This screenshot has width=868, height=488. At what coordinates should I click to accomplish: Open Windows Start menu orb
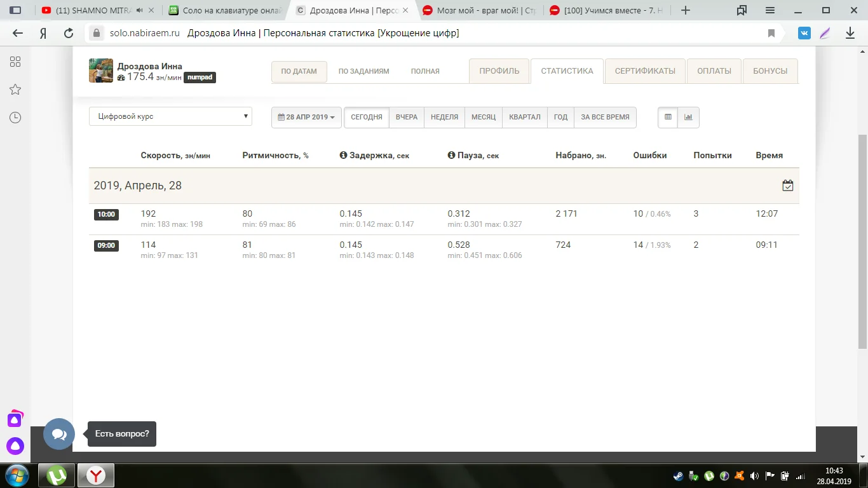16,475
